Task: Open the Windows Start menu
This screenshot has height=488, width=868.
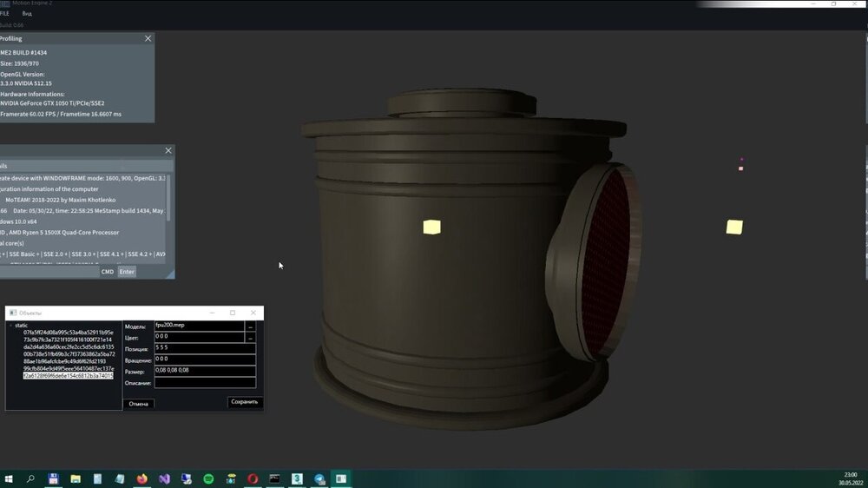Action: click(x=9, y=478)
